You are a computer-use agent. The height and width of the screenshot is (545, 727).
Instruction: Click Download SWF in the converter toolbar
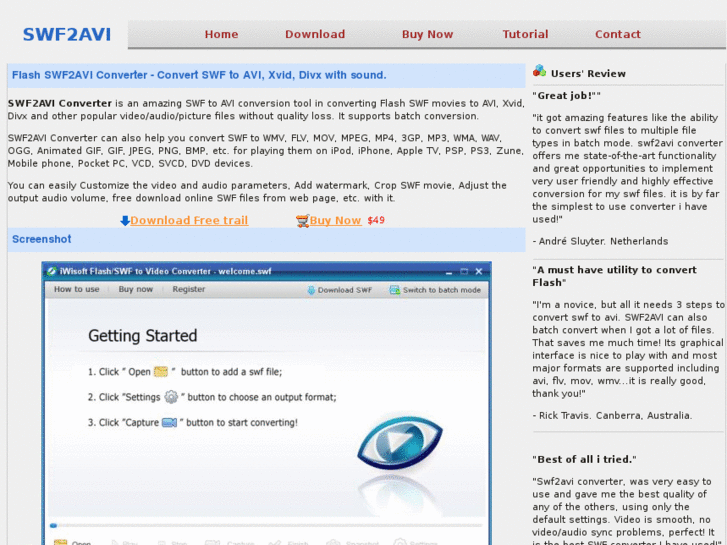click(x=344, y=290)
